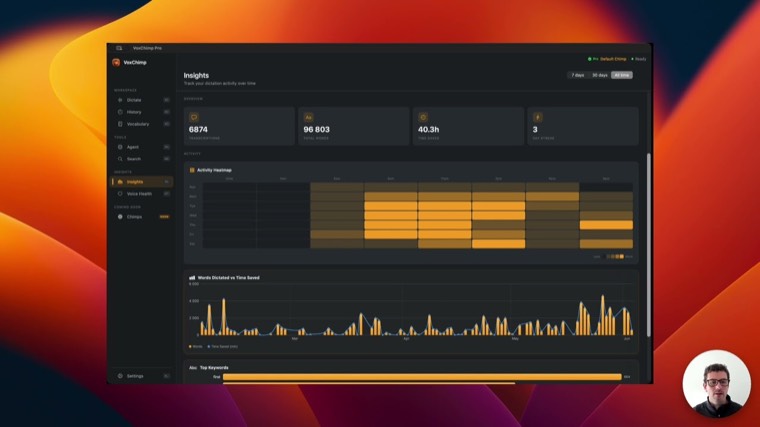Viewport: 760px width, 427px height.
Task: Click the VoxChimp Pro window title
Action: click(147, 48)
